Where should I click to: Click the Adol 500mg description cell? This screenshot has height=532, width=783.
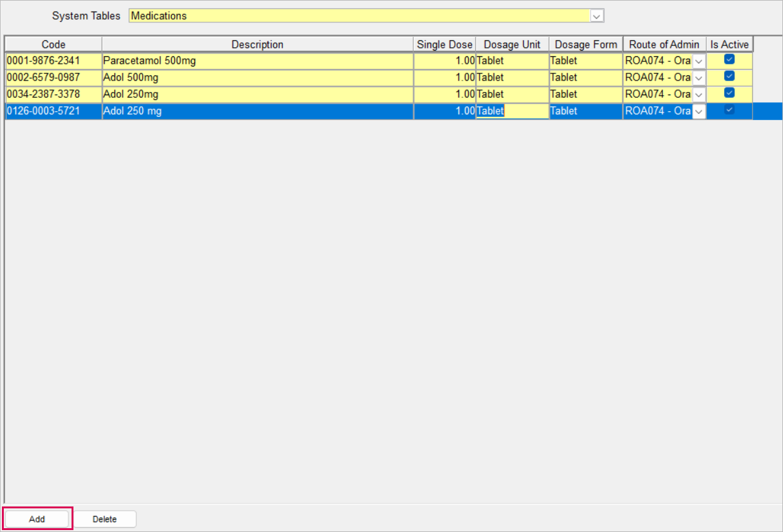click(257, 77)
